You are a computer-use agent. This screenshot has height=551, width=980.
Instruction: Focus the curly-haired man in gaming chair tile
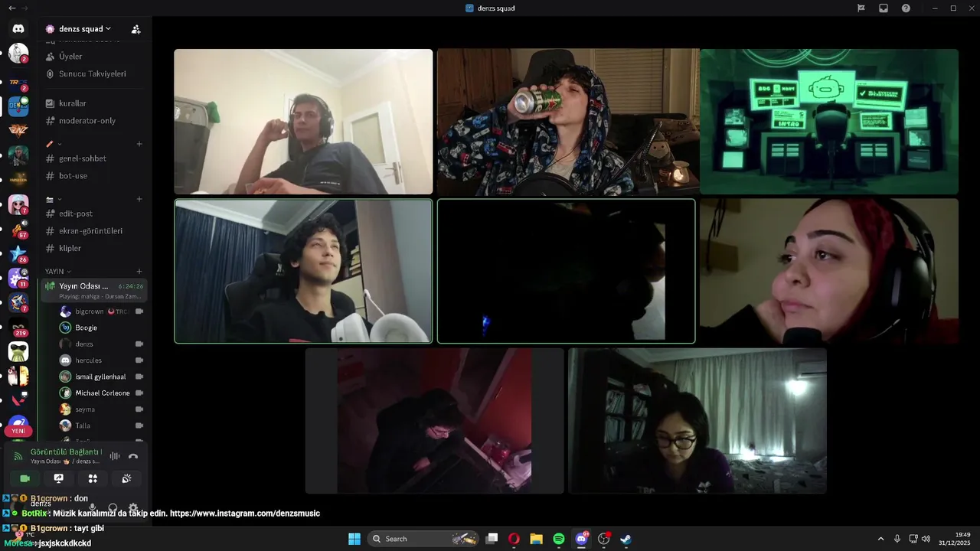pyautogui.click(x=303, y=271)
